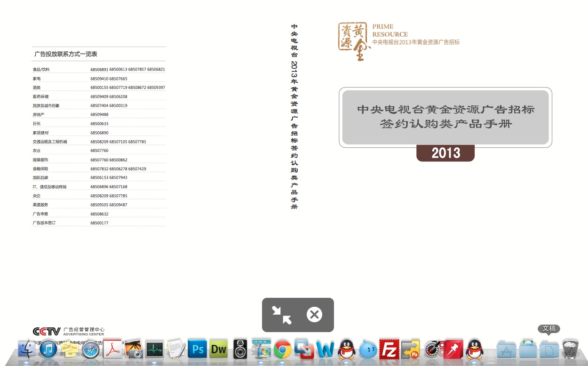Viewport: 588px width, 366px height.
Task: Select the 家居建材 row label
Action: [41, 133]
